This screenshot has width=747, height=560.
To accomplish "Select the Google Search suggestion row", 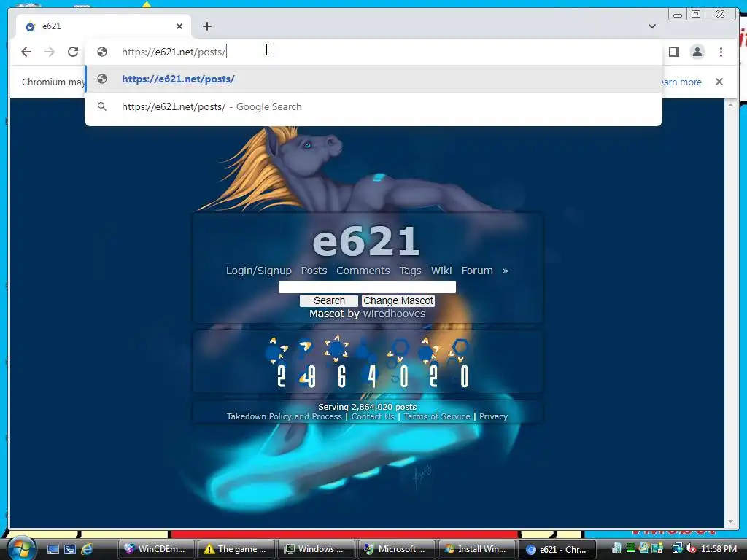I will [373, 106].
